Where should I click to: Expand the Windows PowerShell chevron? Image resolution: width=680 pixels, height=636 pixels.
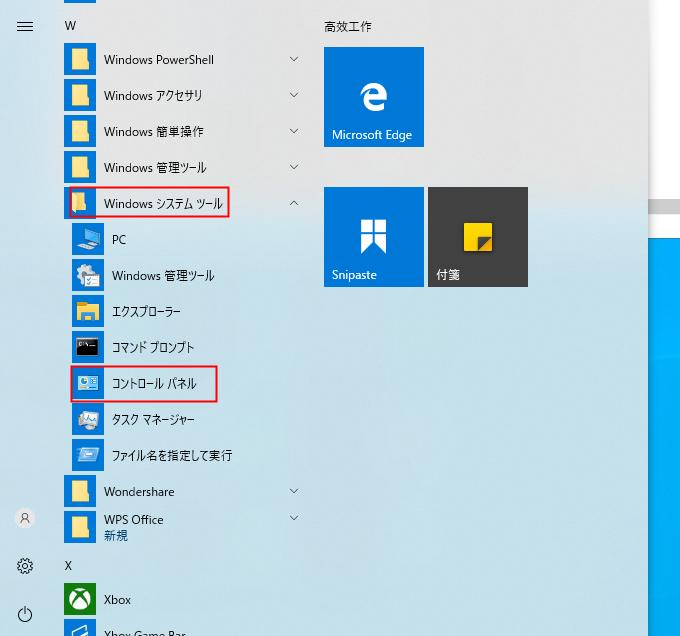coord(294,59)
